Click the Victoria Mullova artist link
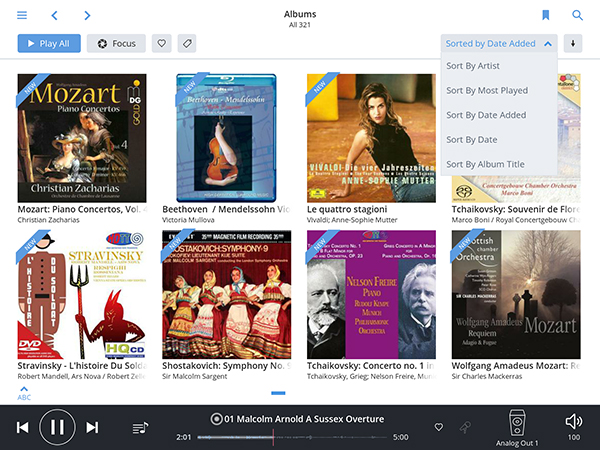The image size is (600, 450). [188, 220]
